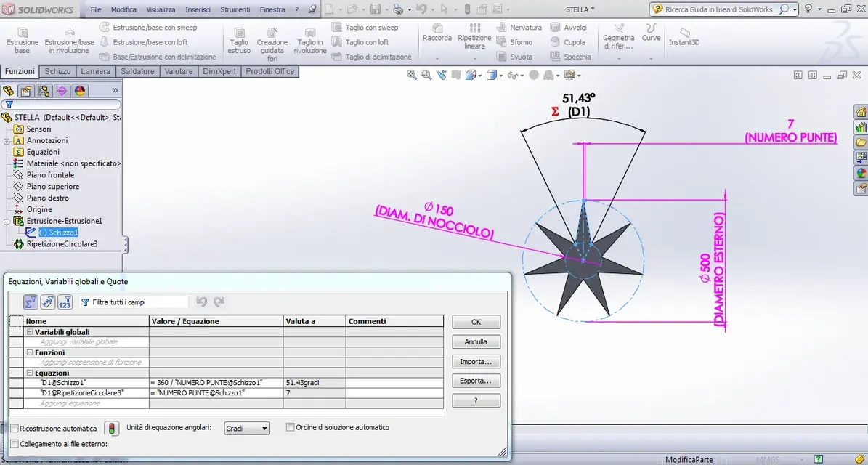Image resolution: width=868 pixels, height=465 pixels.
Task: Click the ? help button in dialog
Action: tap(476, 401)
